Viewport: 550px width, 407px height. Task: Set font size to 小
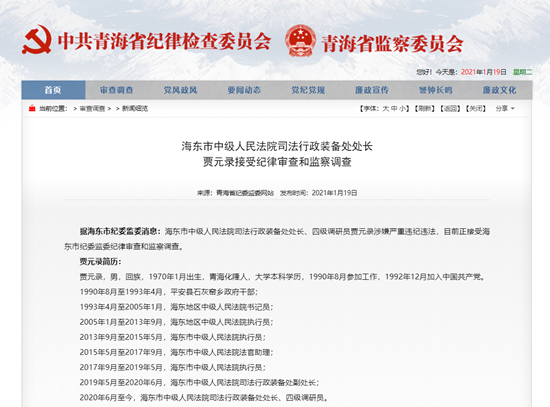pos(402,109)
